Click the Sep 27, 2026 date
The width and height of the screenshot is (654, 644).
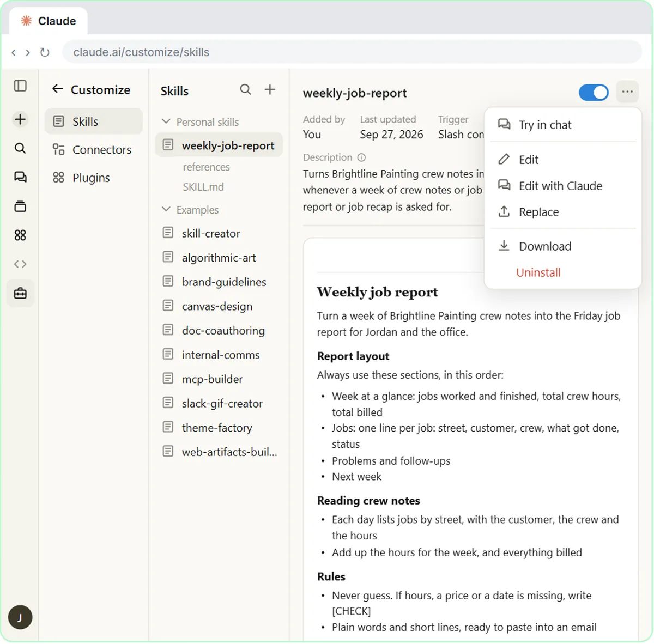pyautogui.click(x=391, y=135)
